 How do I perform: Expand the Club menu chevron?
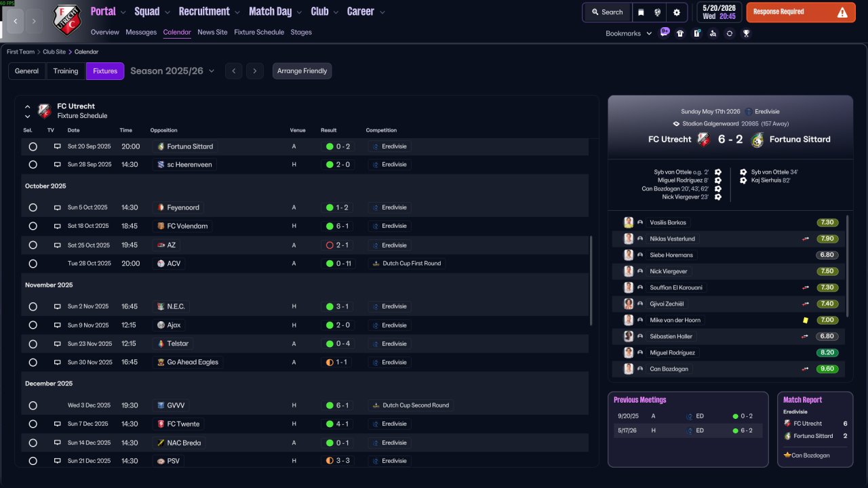coord(336,12)
